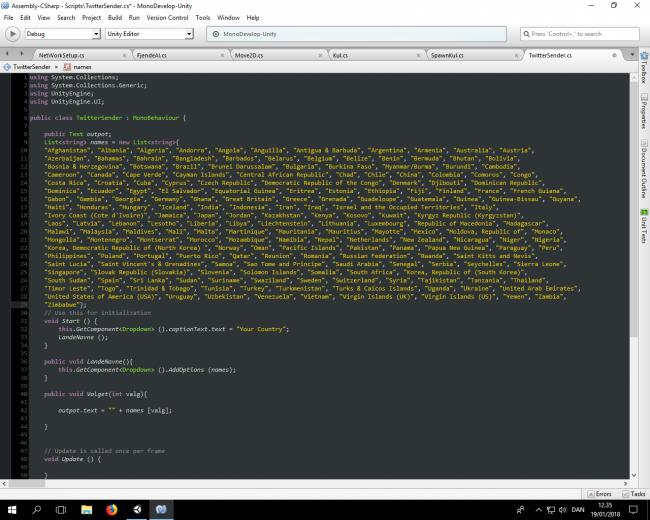The image size is (650, 520).
Task: Click the search field with Control+, hint
Action: tap(580, 34)
